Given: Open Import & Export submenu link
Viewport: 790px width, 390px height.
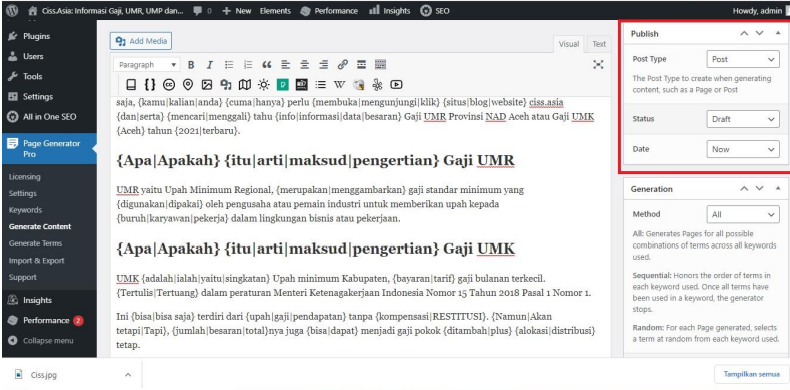Looking at the screenshot, I should click(36, 261).
